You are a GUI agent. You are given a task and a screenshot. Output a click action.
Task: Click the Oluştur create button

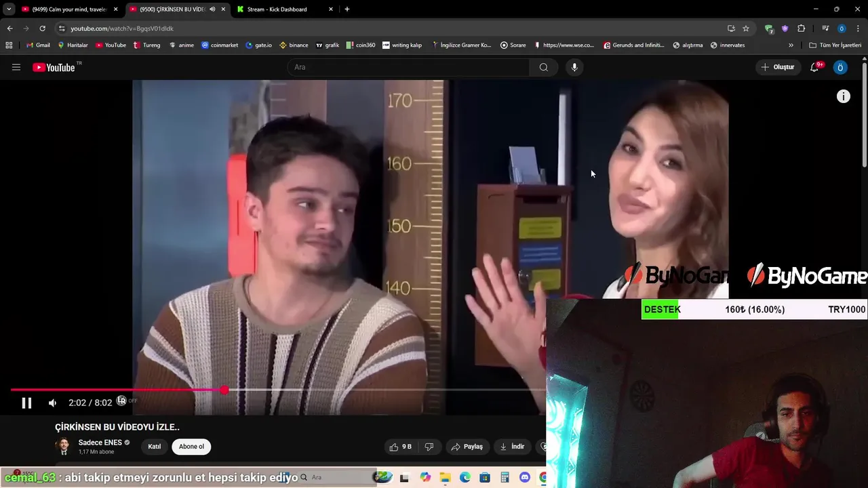pyautogui.click(x=777, y=67)
